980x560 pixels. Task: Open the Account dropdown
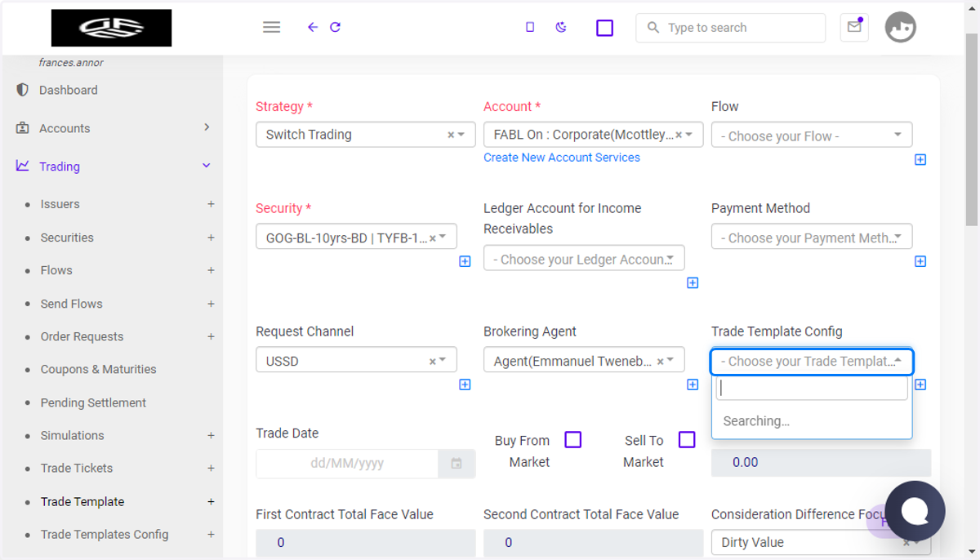[x=594, y=135]
